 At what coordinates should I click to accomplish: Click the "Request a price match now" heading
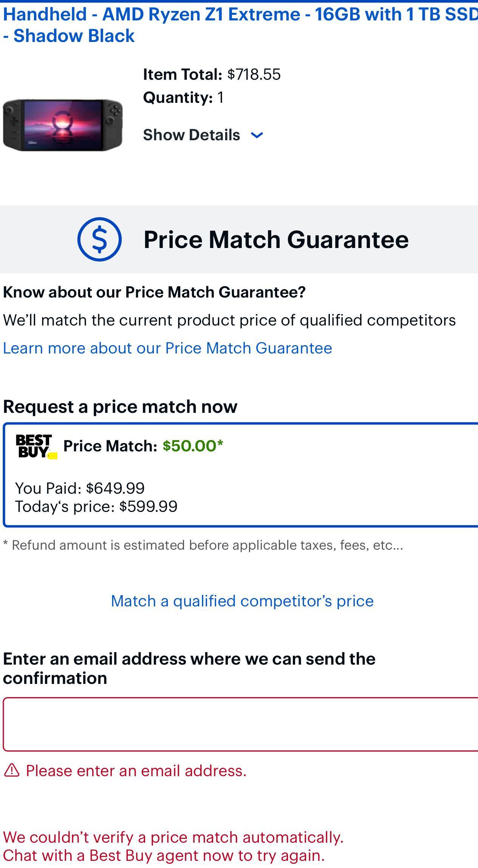pyautogui.click(x=120, y=407)
